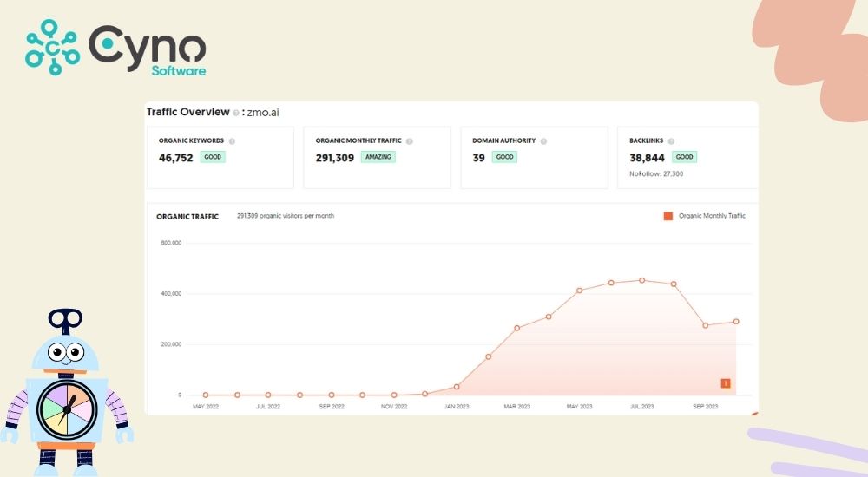This screenshot has height=477, width=868.
Task: Click the Cyno Software logo icon
Action: point(52,47)
